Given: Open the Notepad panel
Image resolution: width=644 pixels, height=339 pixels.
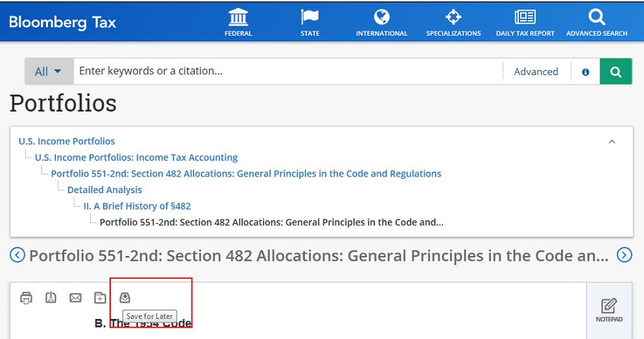Looking at the screenshot, I should point(608,310).
